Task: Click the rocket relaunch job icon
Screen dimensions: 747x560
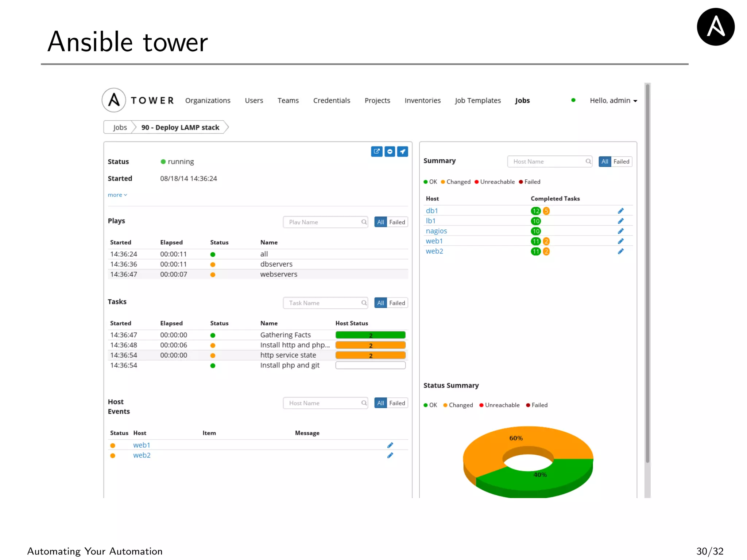Action: [x=402, y=151]
